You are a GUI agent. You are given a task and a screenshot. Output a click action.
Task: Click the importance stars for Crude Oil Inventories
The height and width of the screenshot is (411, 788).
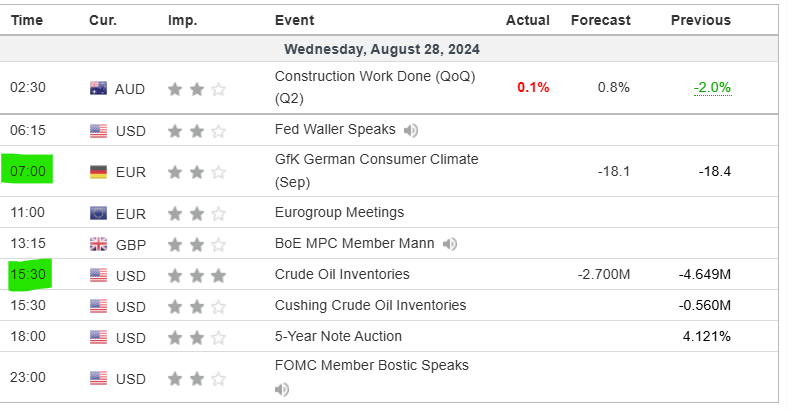click(196, 274)
